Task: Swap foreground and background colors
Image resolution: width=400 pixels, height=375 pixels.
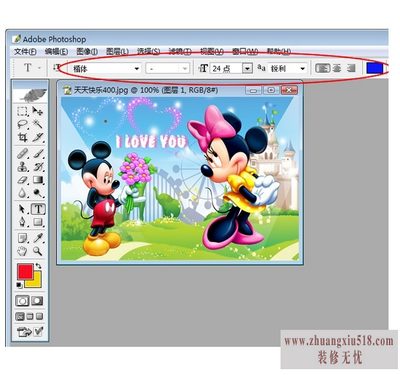Action: tap(38, 266)
